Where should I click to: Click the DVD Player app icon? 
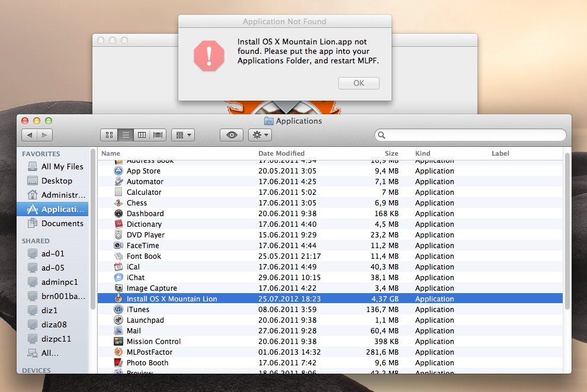pyautogui.click(x=118, y=234)
